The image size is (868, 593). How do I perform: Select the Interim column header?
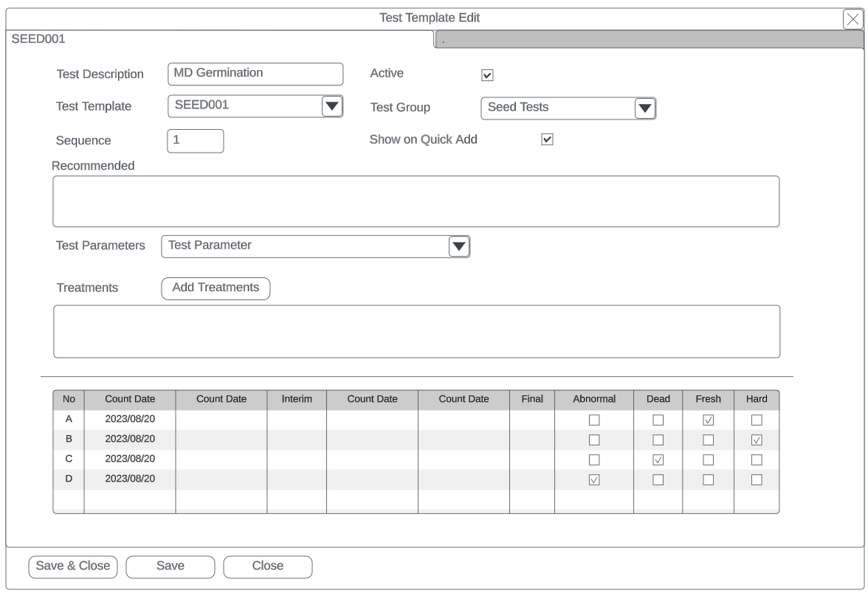pyautogui.click(x=297, y=399)
